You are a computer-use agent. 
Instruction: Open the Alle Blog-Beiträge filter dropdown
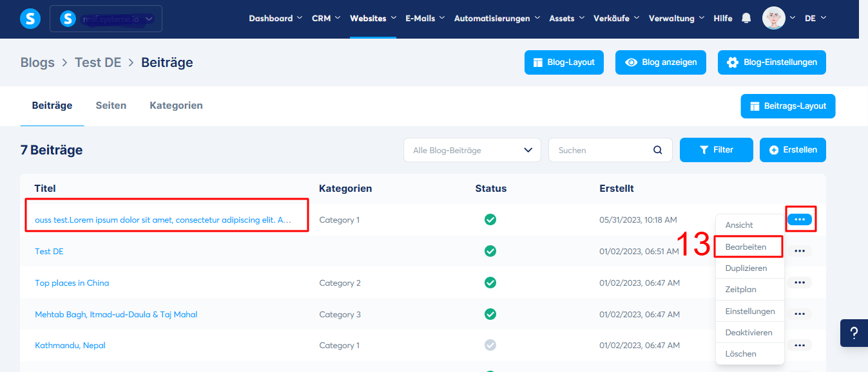click(472, 150)
